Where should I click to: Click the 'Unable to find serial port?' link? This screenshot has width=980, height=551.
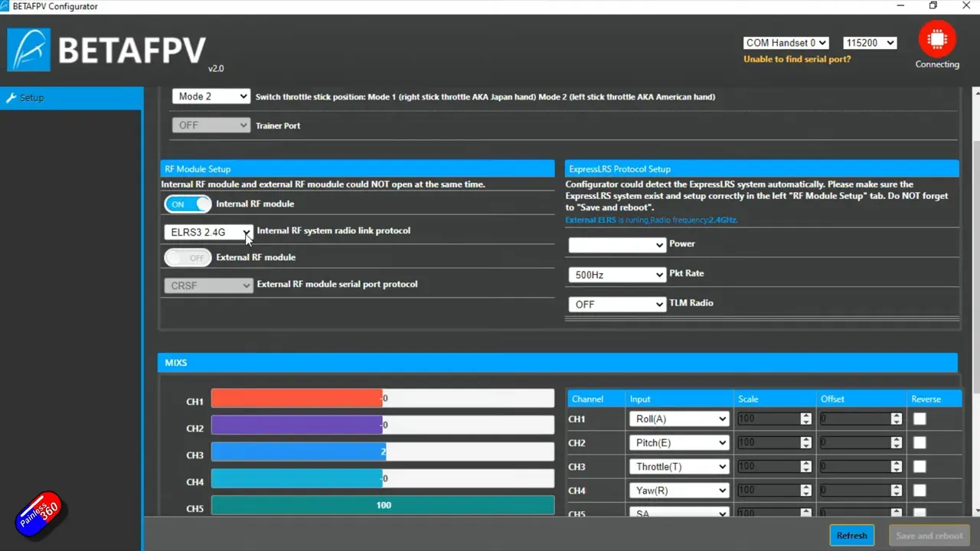click(797, 59)
